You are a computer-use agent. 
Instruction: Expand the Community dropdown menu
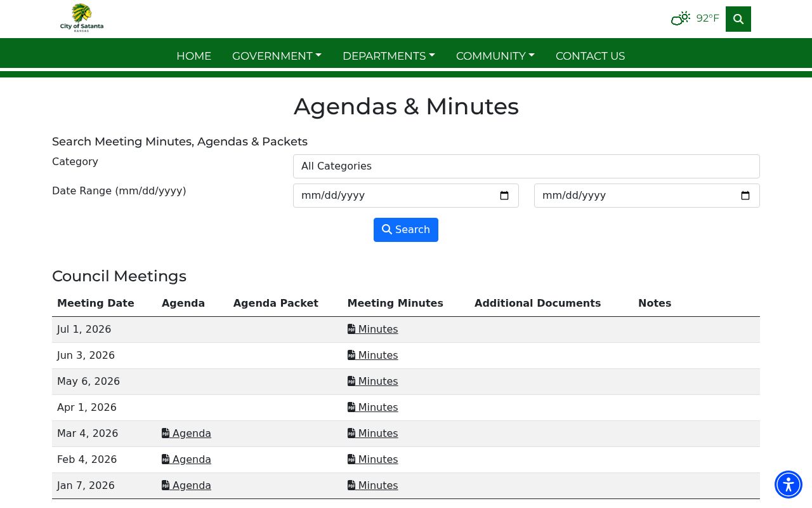coord(495,56)
